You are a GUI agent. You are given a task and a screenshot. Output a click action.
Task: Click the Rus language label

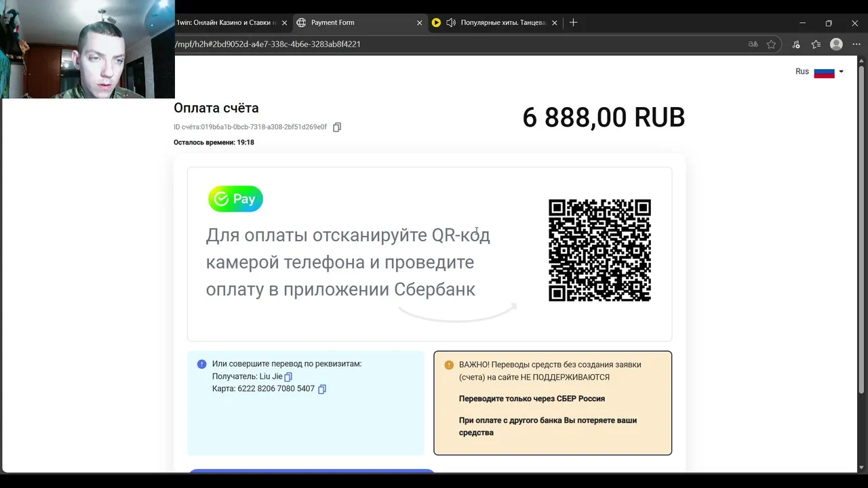(x=802, y=72)
